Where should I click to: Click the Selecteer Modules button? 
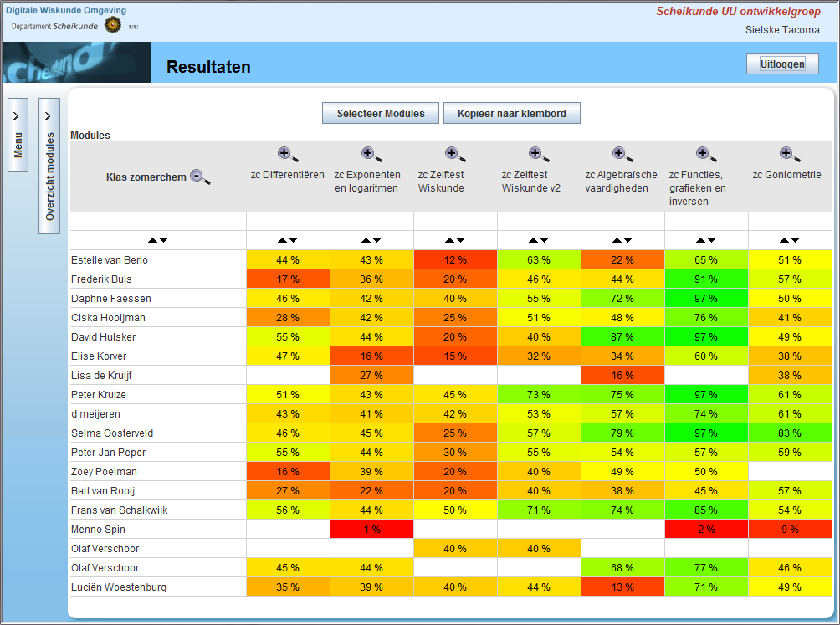pos(381,114)
